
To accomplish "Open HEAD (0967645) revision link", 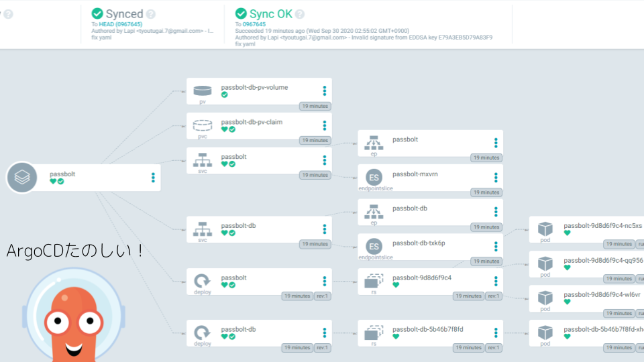I will (x=121, y=24).
